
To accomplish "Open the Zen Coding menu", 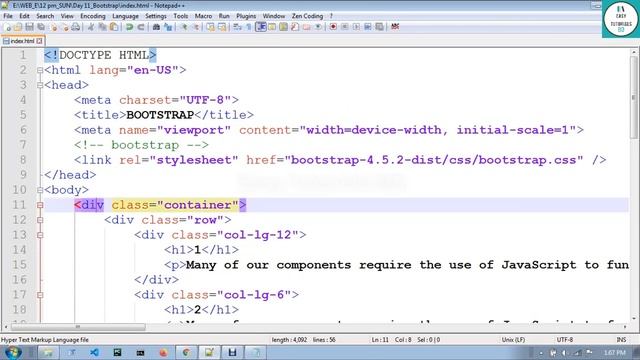I will pos(307,16).
